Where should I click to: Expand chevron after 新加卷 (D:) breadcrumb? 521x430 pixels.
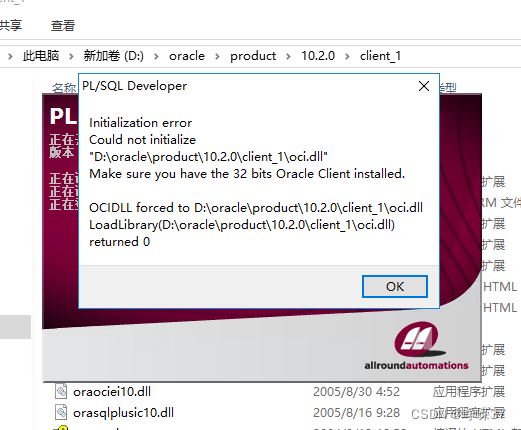tap(156, 56)
